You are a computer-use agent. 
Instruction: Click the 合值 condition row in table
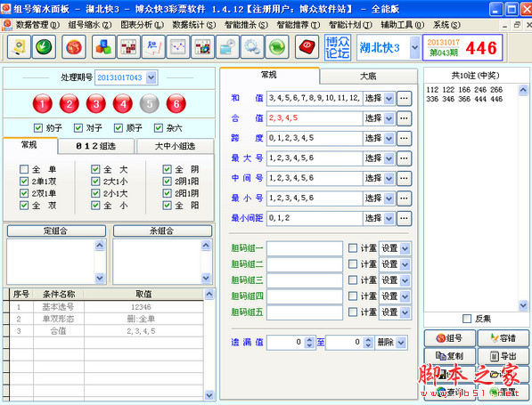click(106, 331)
